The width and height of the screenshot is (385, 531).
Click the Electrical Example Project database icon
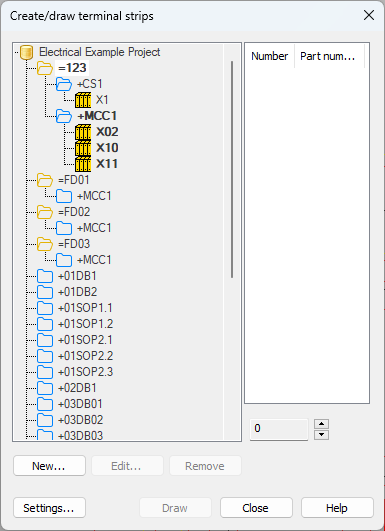27,52
